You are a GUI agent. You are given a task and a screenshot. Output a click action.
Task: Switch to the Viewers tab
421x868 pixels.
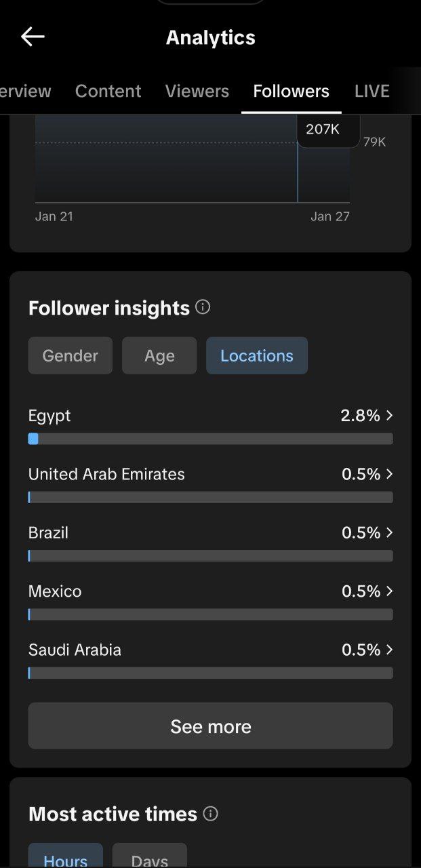pos(197,91)
